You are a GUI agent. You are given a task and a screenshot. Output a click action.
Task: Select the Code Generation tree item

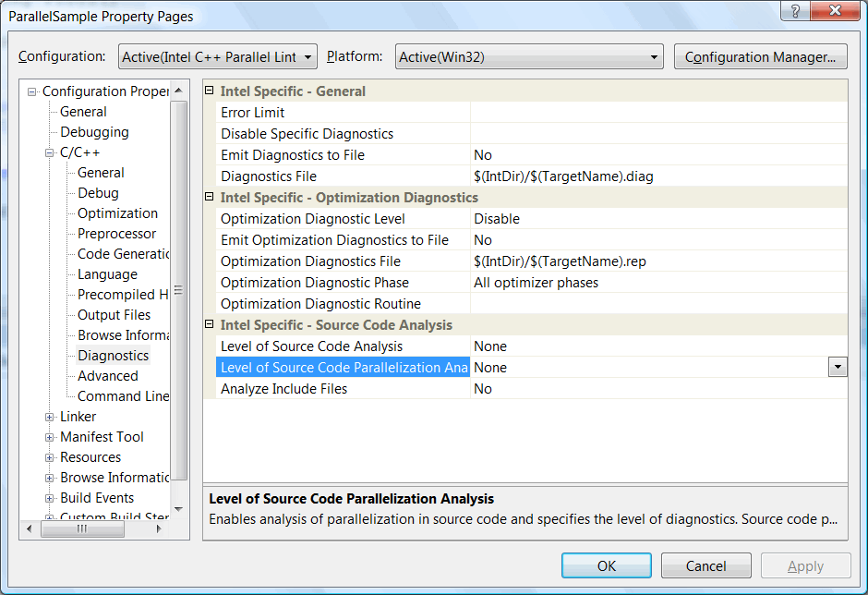pos(123,254)
